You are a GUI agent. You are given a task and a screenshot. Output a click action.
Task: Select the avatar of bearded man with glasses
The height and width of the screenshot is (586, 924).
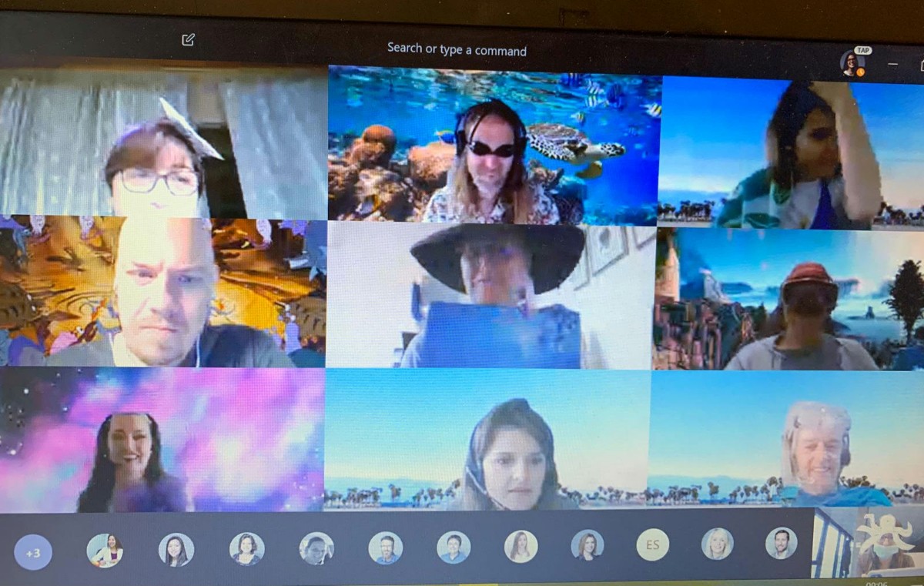(385, 548)
